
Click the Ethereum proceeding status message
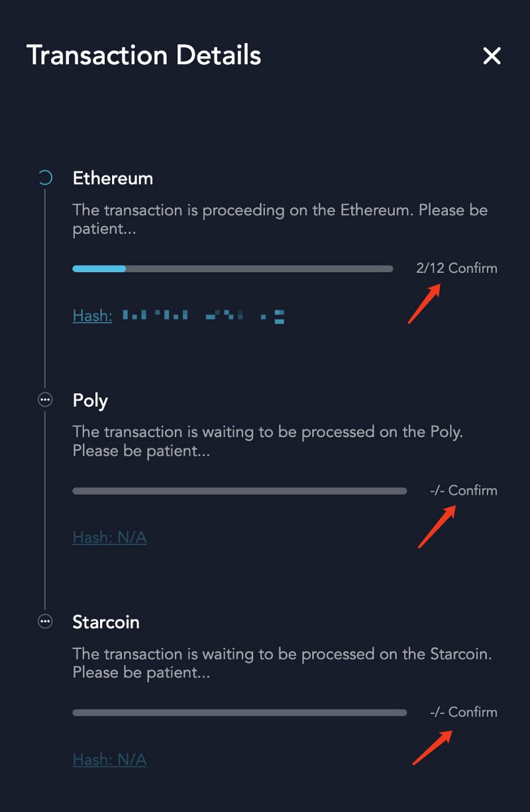point(280,219)
